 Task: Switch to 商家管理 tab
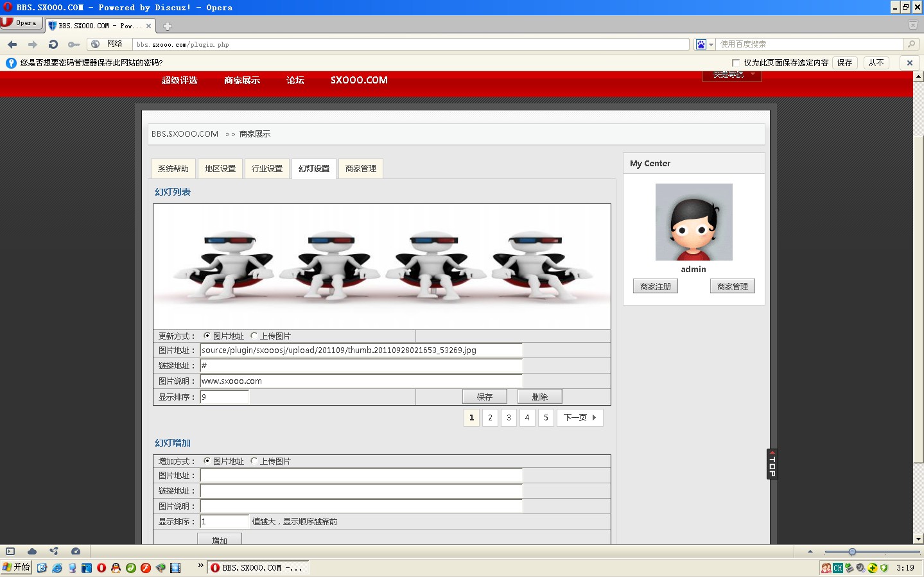361,169
